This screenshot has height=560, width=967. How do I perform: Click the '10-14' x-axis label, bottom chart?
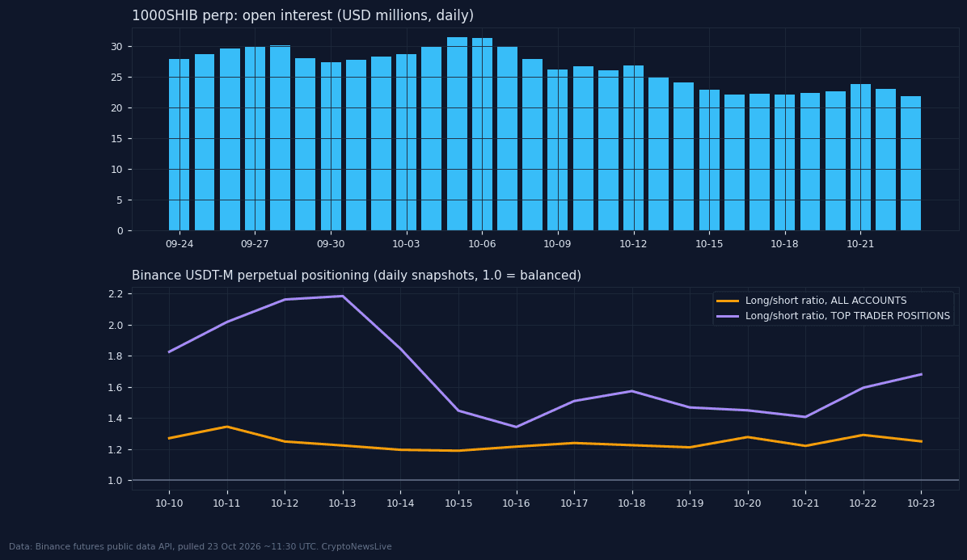(400, 503)
